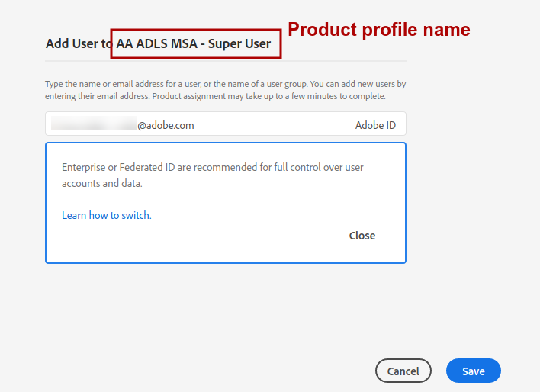
Task: Click the Cancel button
Action: 403,371
